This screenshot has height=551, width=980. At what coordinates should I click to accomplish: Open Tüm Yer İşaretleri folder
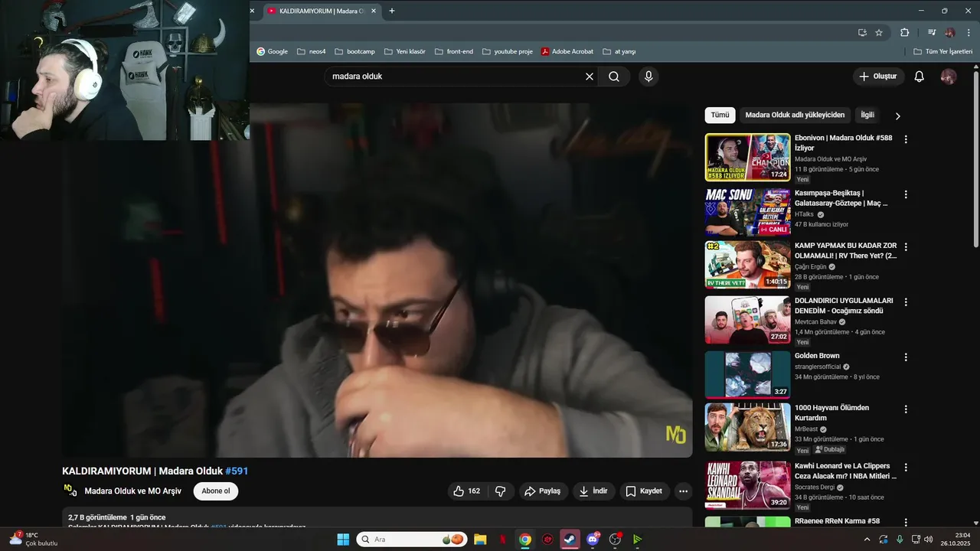pos(943,51)
